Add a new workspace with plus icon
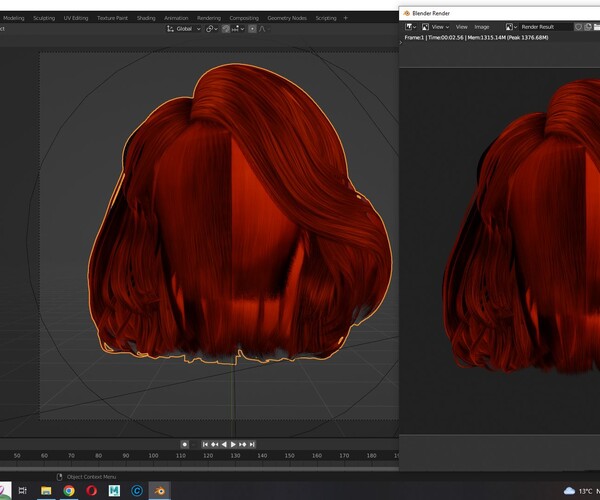Viewport: 600px width, 500px height. point(346,18)
